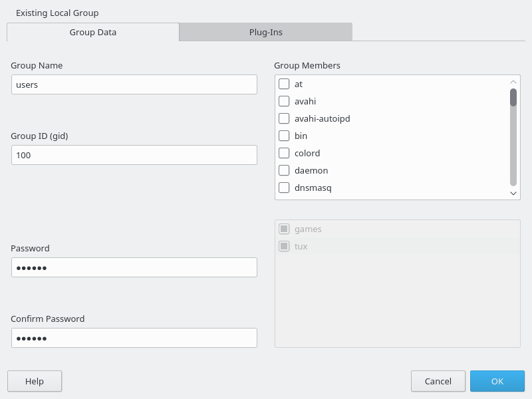Click the Group Name field
Screen dimensions: 532x399
(134, 84)
